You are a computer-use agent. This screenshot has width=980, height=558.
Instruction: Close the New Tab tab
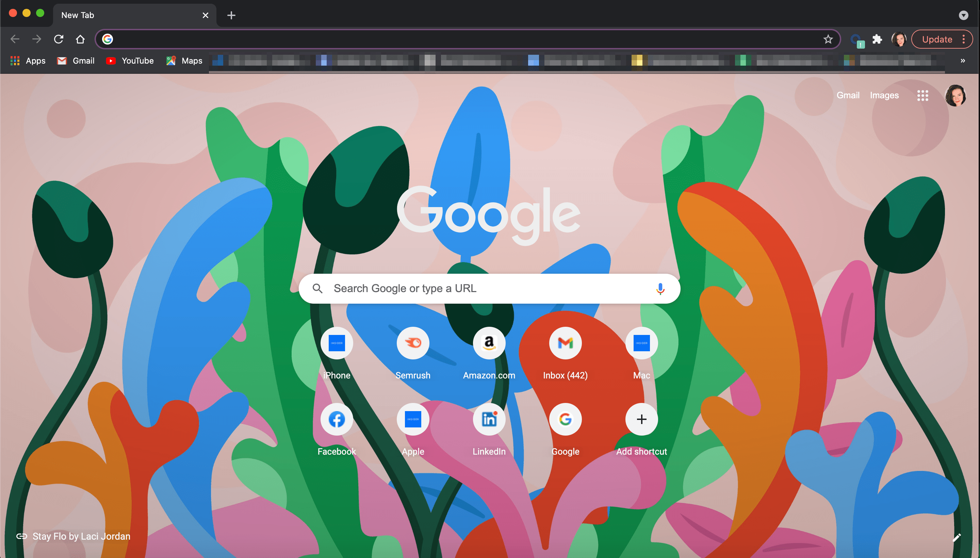click(206, 15)
